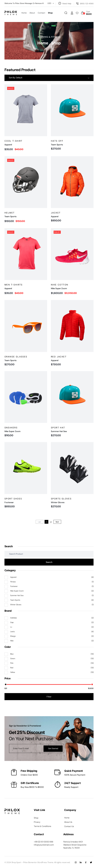Tick the Lewis brand checkbox
Viewport: 98px width, 868px height.
pos(6,632)
